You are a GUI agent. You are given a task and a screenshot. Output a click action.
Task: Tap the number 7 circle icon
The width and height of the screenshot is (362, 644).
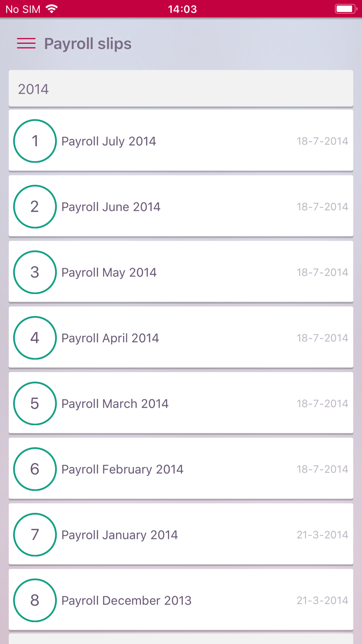pos(35,534)
